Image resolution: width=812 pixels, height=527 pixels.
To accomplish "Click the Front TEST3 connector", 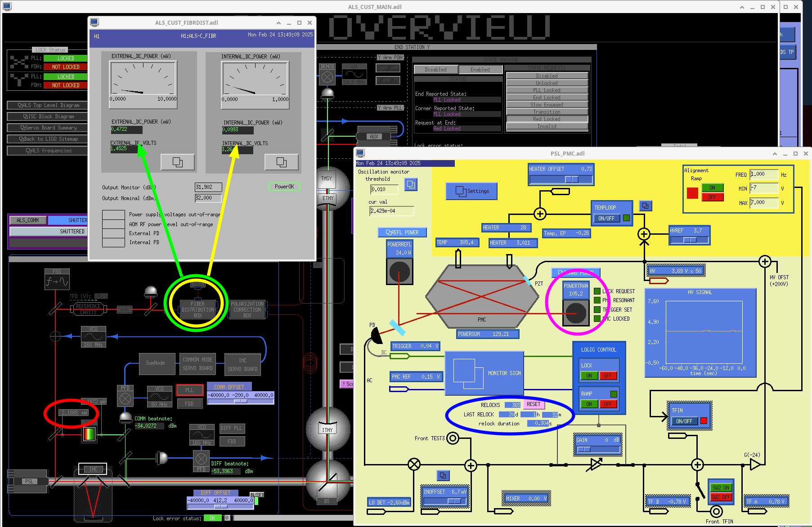I will click(x=453, y=438).
